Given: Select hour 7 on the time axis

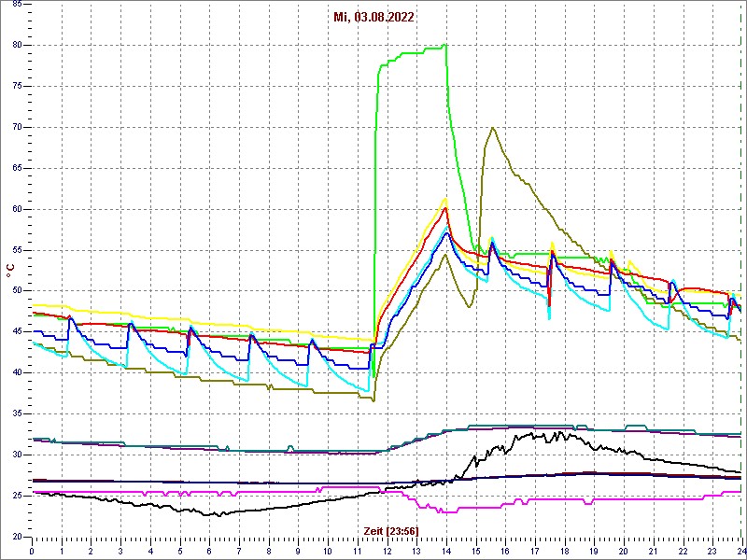Looking at the screenshot, I should pyautogui.click(x=239, y=552).
